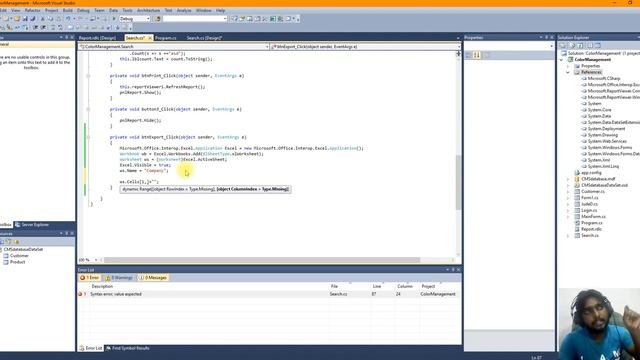
Task: Collapse the References node in Solution Explorer
Action: tap(568, 72)
